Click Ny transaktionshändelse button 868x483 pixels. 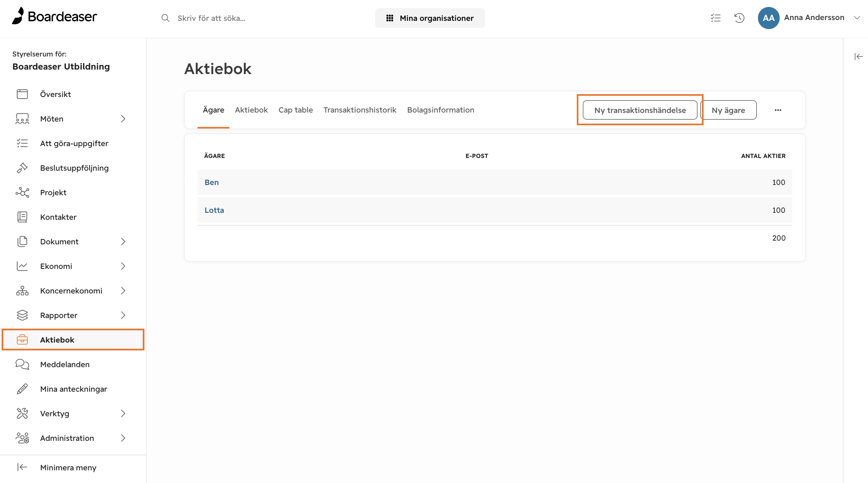coord(640,110)
